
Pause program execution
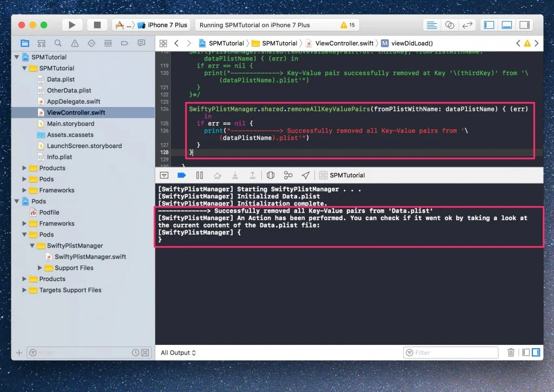click(x=200, y=176)
